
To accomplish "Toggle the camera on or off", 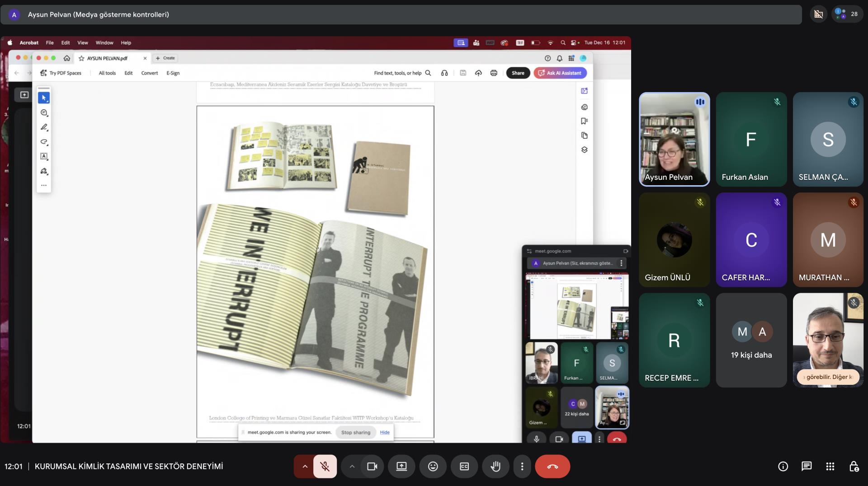I will coord(372,467).
